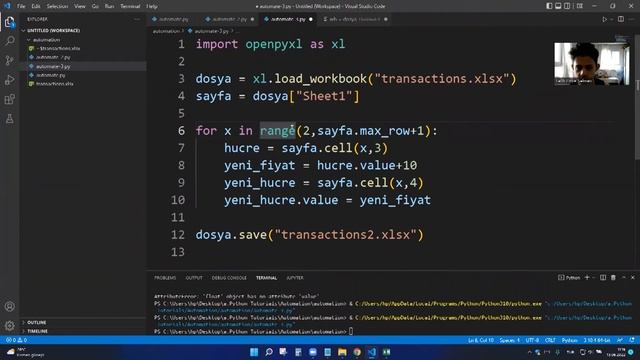Open the editor More Actions ellipsis
The width and height of the screenshot is (640, 360).
(632, 19)
